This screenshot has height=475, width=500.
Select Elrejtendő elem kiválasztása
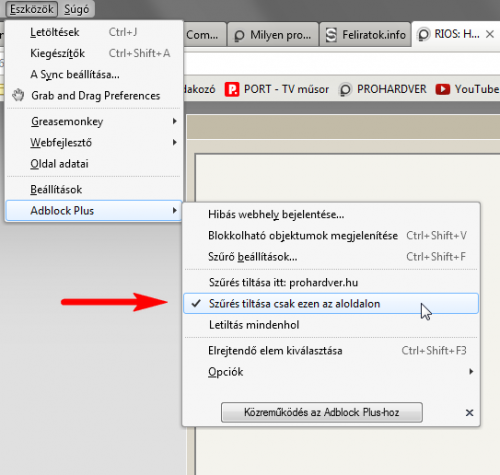coord(331,351)
